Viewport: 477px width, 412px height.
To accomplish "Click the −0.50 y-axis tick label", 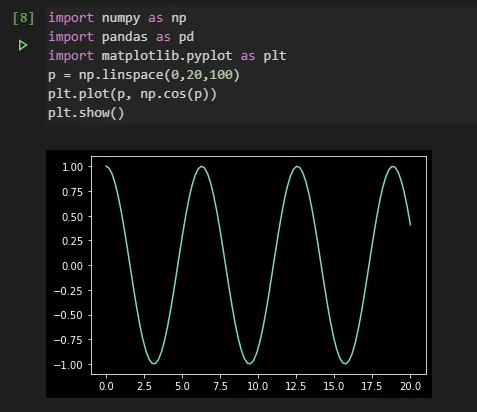I will (x=68, y=315).
